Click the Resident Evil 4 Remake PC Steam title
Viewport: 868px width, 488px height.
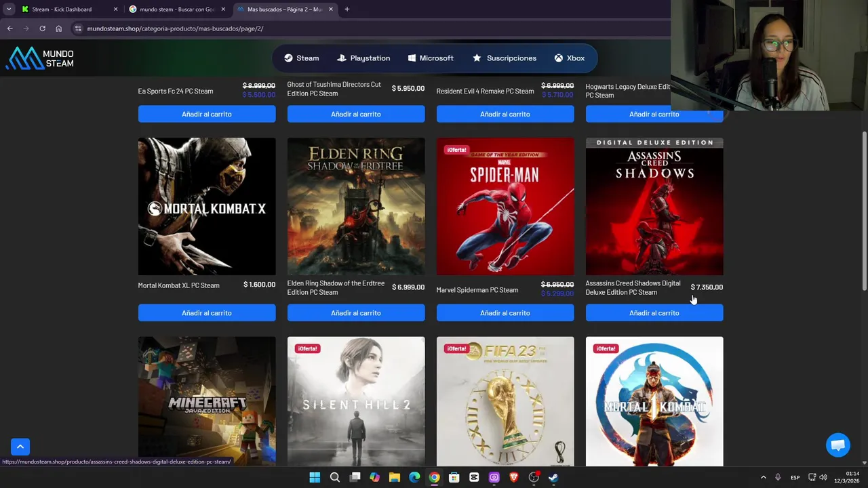pyautogui.click(x=485, y=91)
